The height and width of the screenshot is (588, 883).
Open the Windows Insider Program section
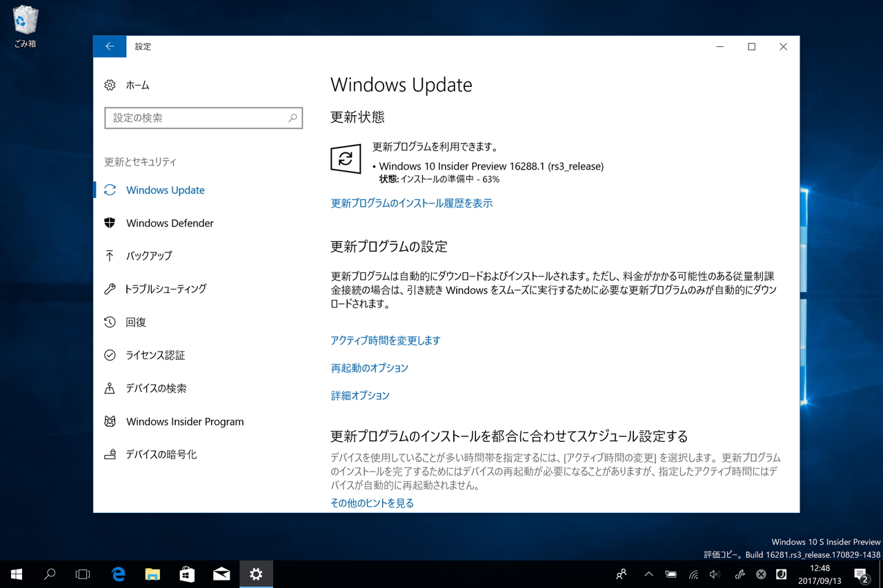(183, 421)
